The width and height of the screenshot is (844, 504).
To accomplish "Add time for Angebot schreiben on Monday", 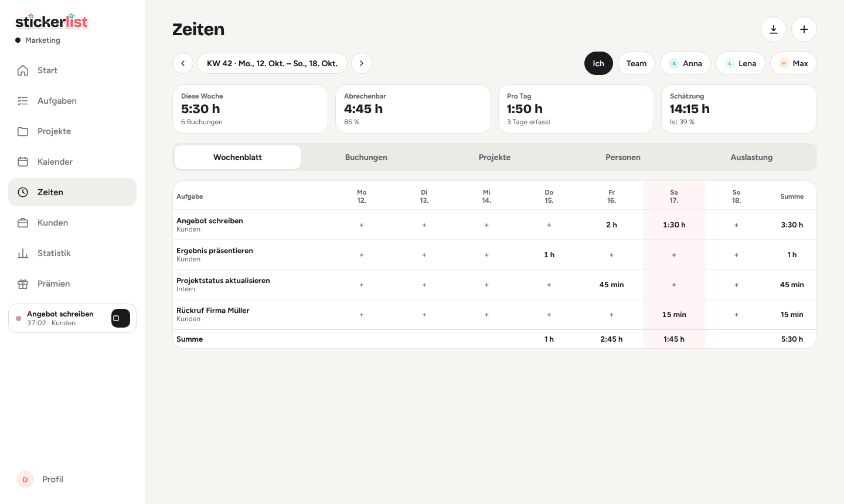I will [362, 225].
